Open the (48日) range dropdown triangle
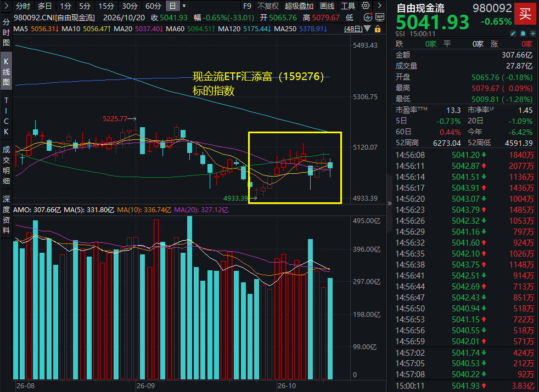The height and width of the screenshot is (392, 539). coord(367,29)
